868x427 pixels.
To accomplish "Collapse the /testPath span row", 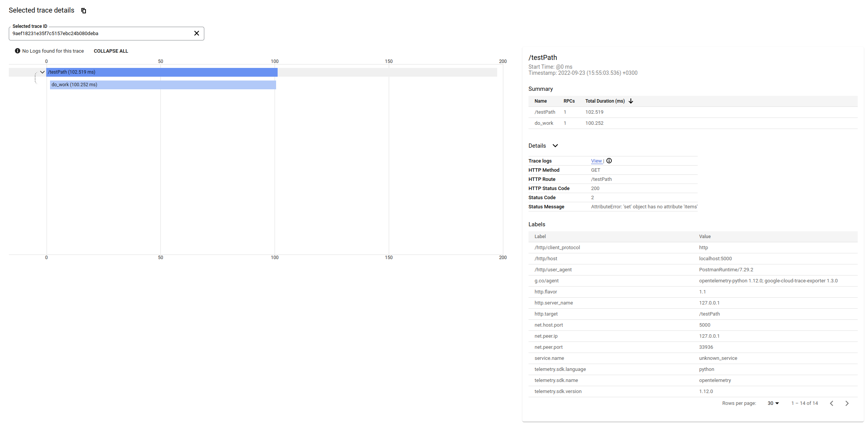I will 42,72.
